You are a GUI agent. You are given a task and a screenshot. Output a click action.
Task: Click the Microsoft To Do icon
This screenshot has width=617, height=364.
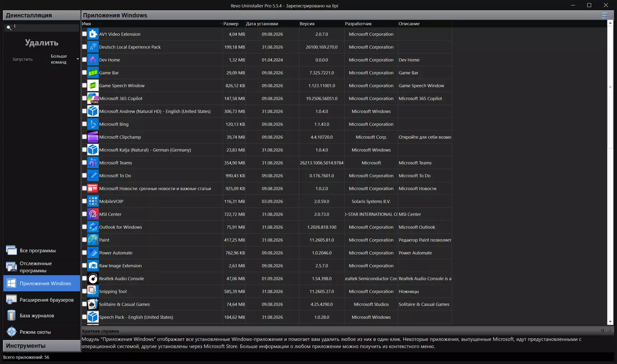point(93,175)
